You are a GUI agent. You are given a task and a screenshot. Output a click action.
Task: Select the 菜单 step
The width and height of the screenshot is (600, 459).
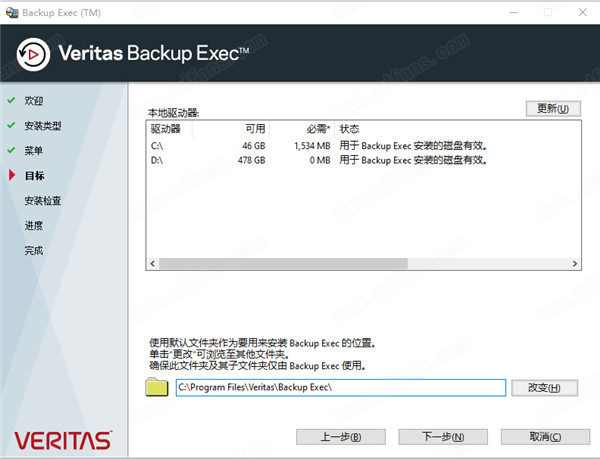pyautogui.click(x=34, y=150)
